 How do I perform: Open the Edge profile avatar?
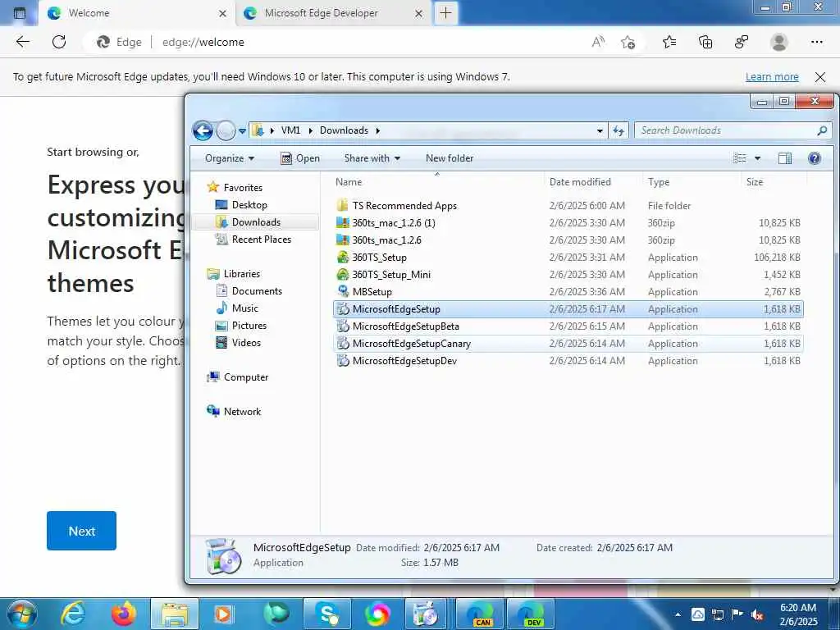pyautogui.click(x=779, y=42)
